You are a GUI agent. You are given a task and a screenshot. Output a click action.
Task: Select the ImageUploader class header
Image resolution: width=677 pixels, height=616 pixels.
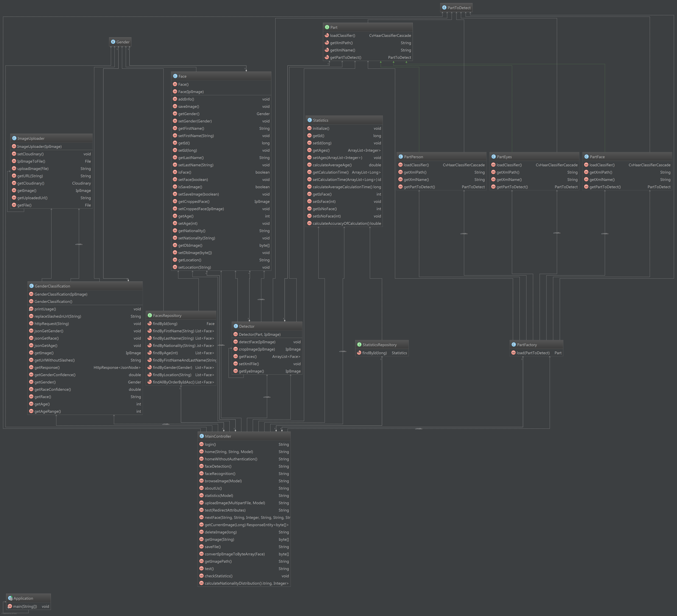tap(31, 138)
